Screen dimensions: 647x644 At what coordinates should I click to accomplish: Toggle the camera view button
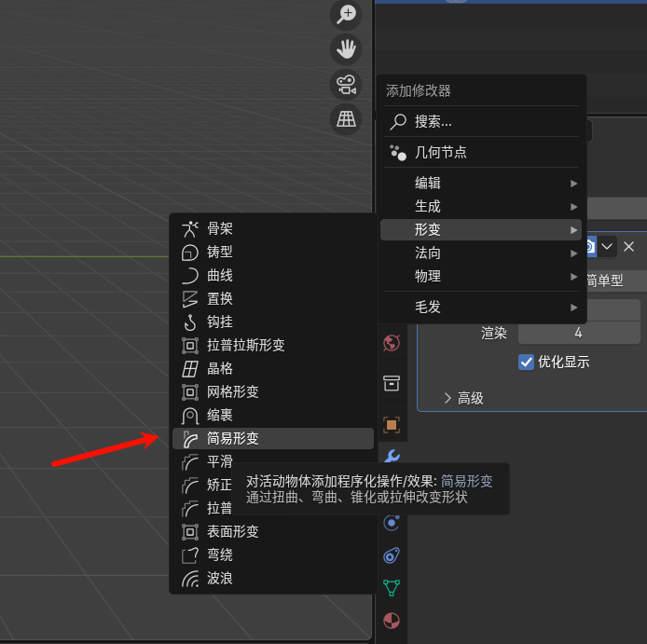(347, 85)
